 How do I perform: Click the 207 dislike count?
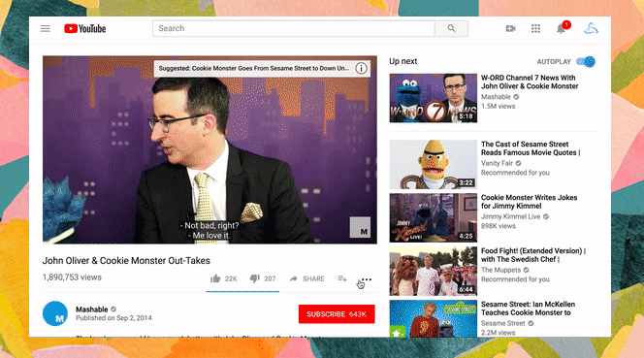[270, 278]
